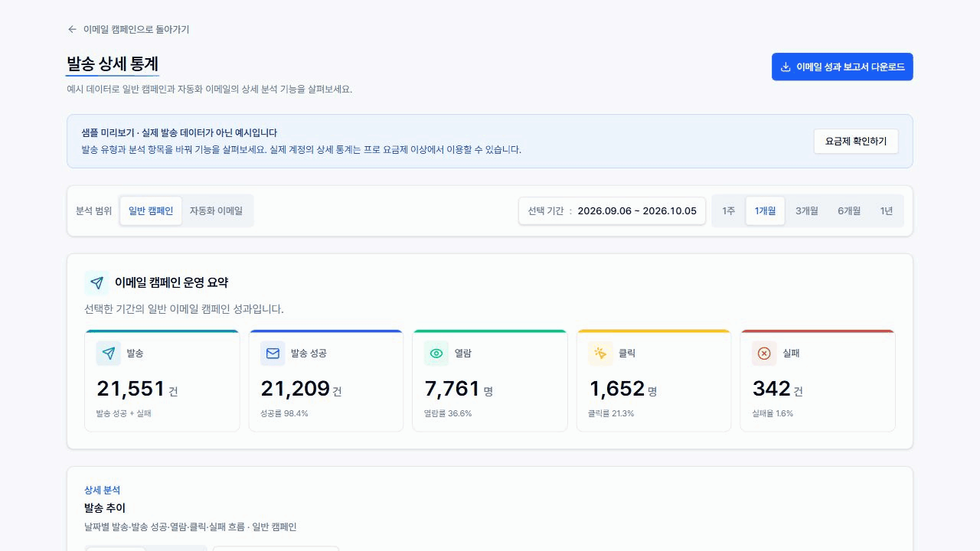Screen dimensions: 980x551
Task: Click the 분석 범위 label
Action: (93, 210)
